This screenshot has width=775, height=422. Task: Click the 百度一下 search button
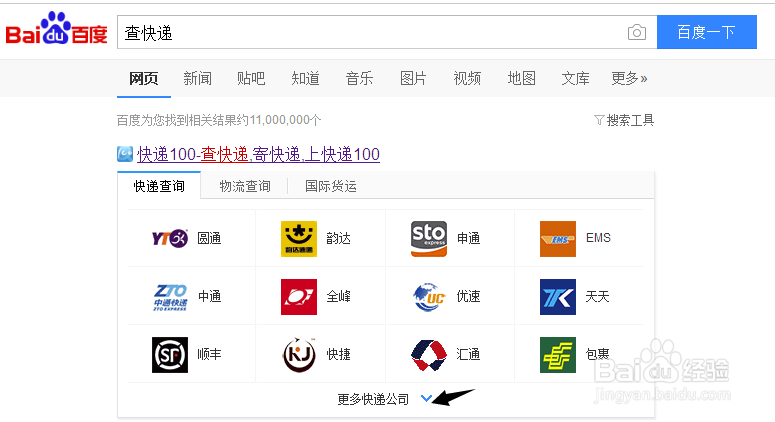pyautogui.click(x=707, y=32)
